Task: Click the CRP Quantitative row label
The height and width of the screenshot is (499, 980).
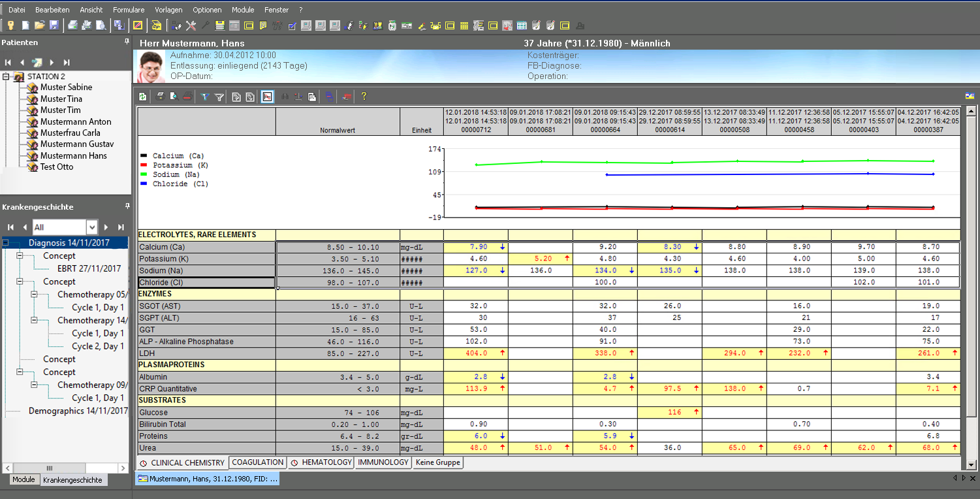Action: coord(206,389)
